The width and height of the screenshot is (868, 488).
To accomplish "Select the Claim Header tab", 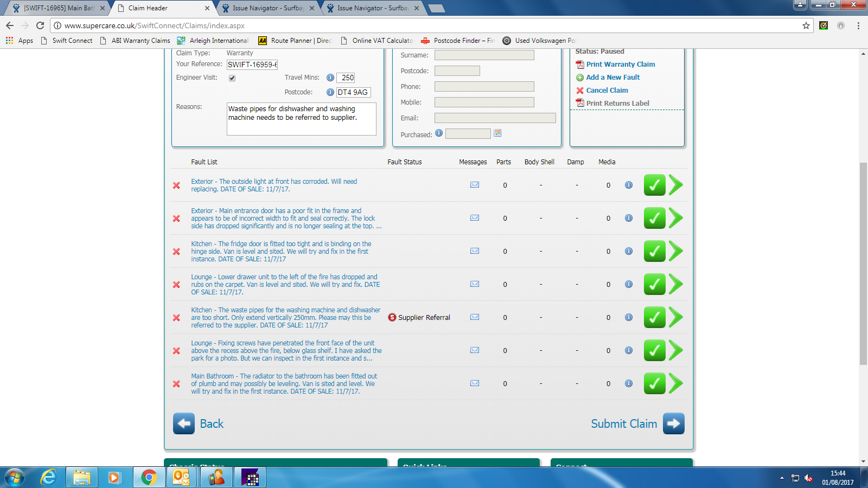I will [x=164, y=8].
